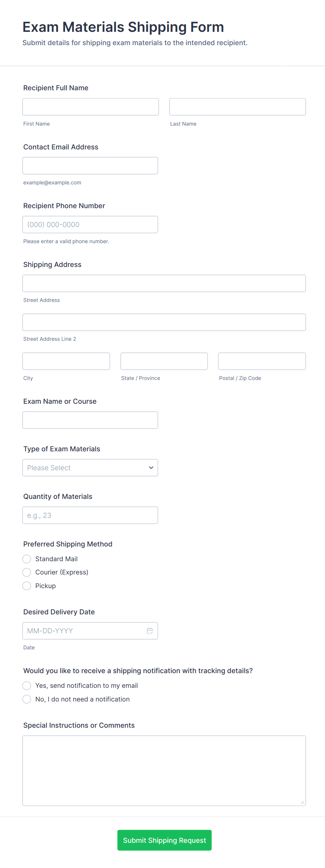
Task: Open Type of Exam Materials dropdown
Action: [90, 468]
